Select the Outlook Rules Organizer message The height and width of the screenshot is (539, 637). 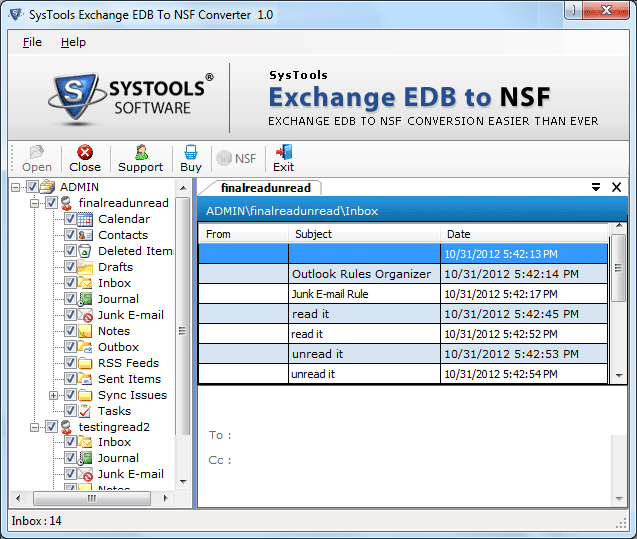tap(403, 274)
